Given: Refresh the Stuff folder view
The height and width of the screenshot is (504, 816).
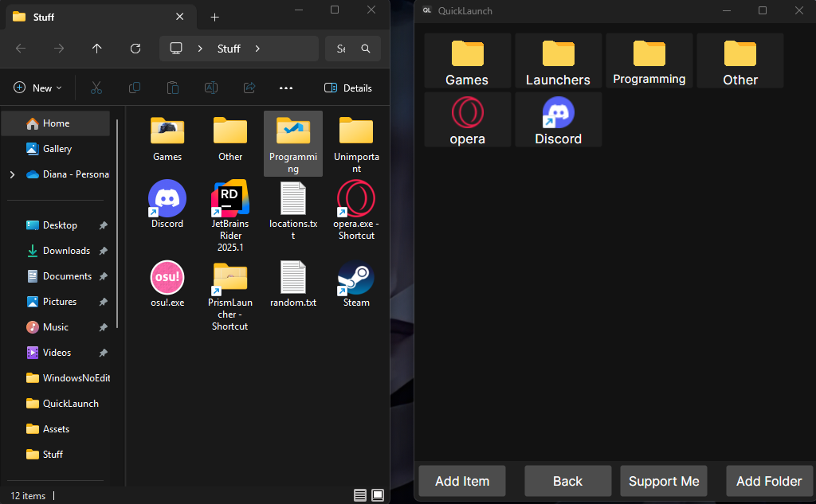Looking at the screenshot, I should (135, 49).
